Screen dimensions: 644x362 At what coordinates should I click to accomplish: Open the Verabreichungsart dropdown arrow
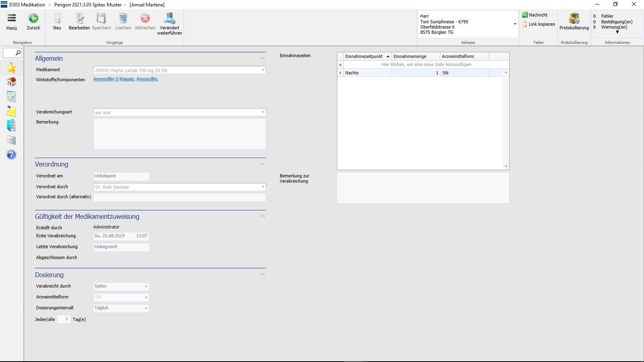click(263, 112)
